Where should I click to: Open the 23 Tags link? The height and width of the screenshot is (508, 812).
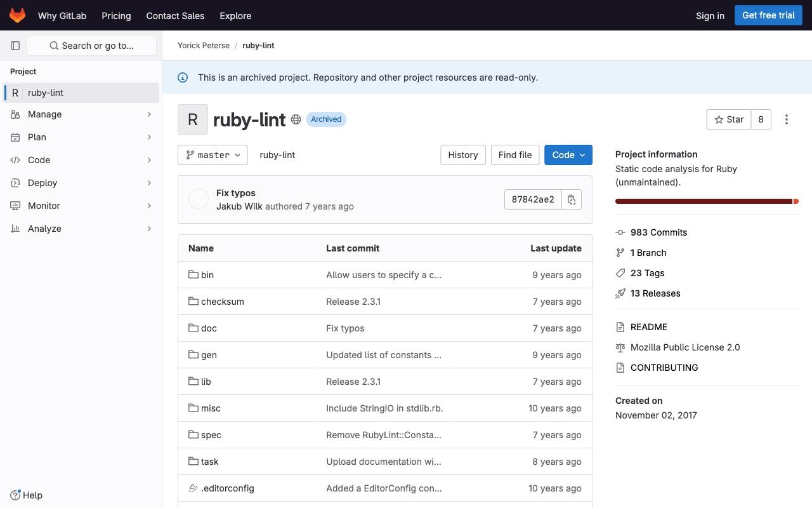pyautogui.click(x=647, y=273)
